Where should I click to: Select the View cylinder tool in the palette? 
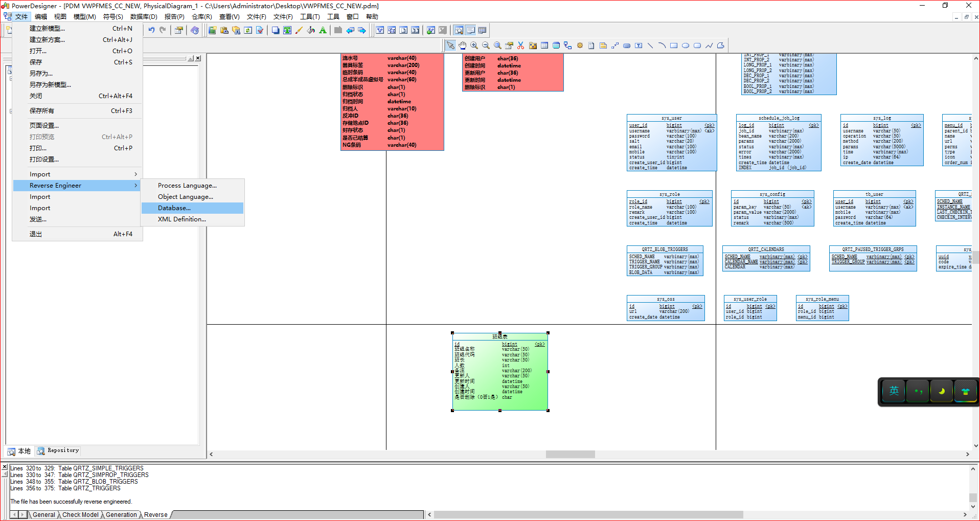(x=556, y=45)
